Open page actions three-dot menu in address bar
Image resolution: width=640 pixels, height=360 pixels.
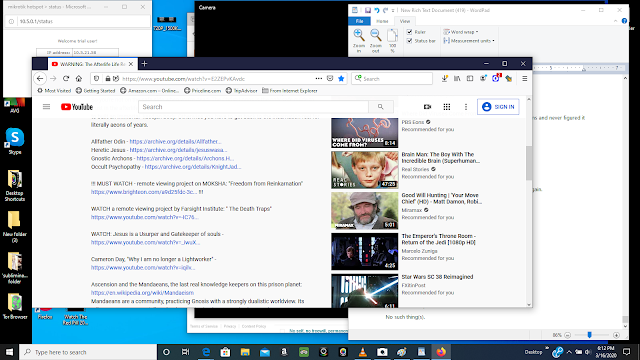(319, 78)
